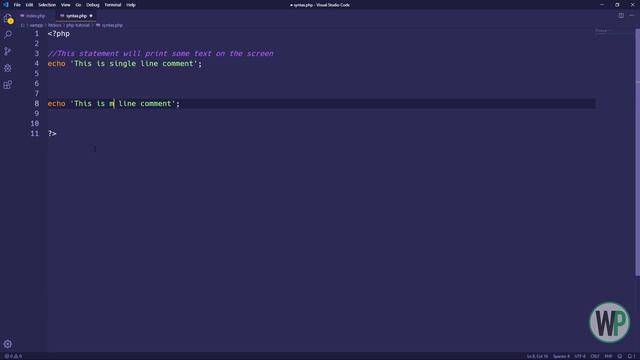The height and width of the screenshot is (360, 640).
Task: Click the notifications bell in status bar
Action: 631,356
